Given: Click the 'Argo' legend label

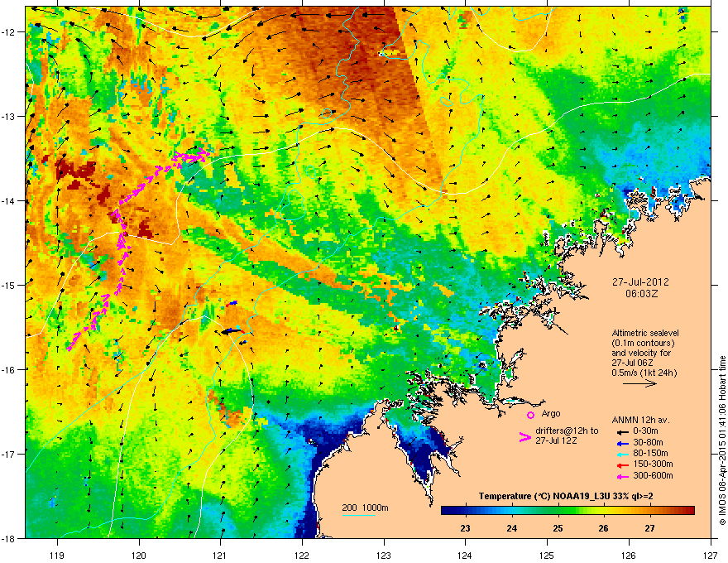Looking at the screenshot, I should (551, 413).
